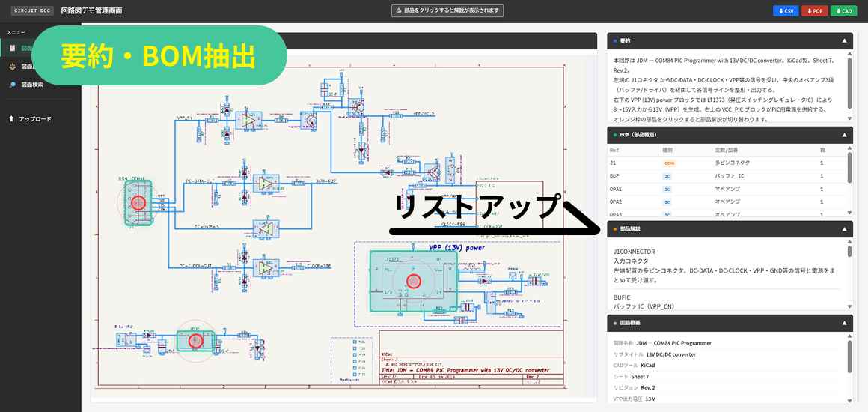
Task: Click the BUFIC entry in 部品解説
Action: (623, 297)
